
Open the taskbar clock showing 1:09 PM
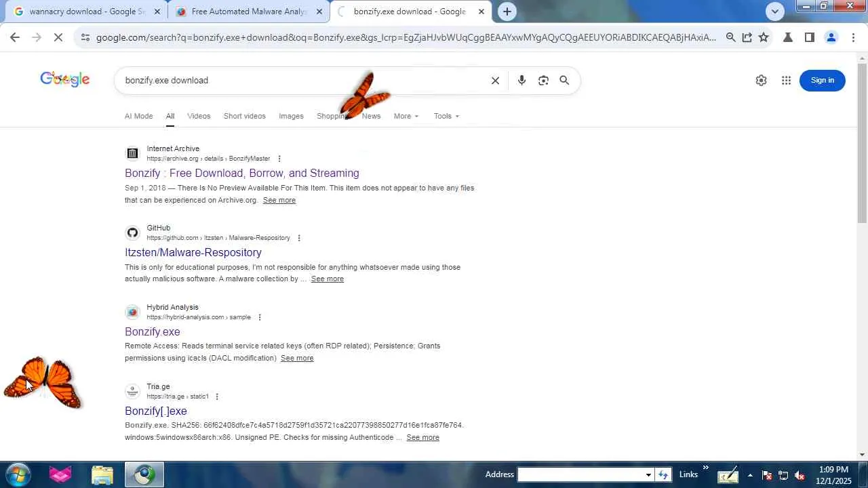833,475
